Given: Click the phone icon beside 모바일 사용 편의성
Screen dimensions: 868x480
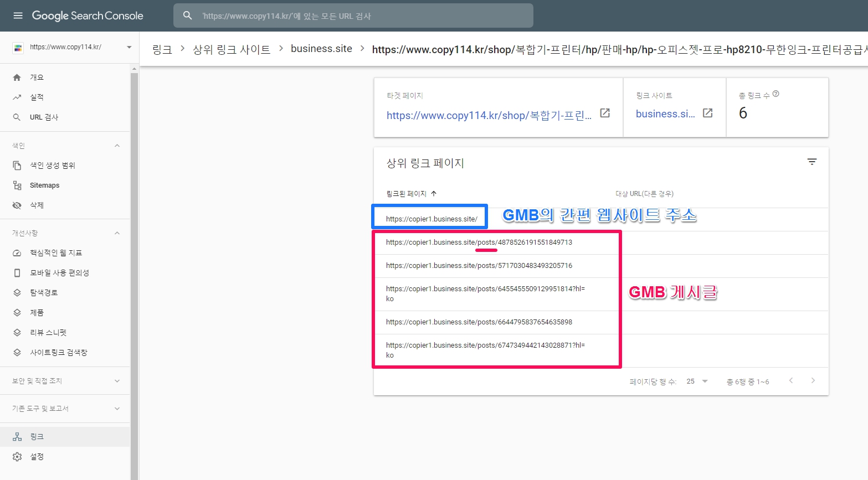Looking at the screenshot, I should [17, 273].
